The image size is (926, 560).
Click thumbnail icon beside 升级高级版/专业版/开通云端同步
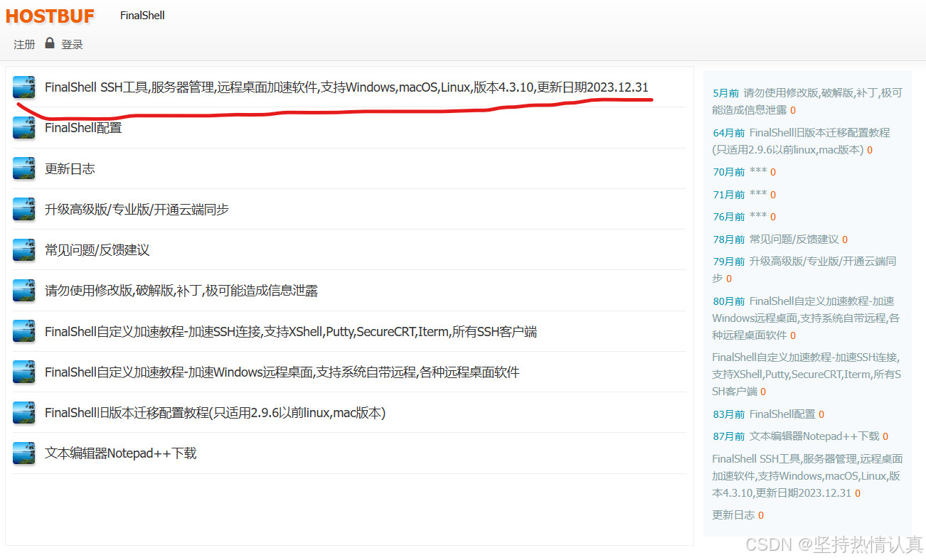24,210
